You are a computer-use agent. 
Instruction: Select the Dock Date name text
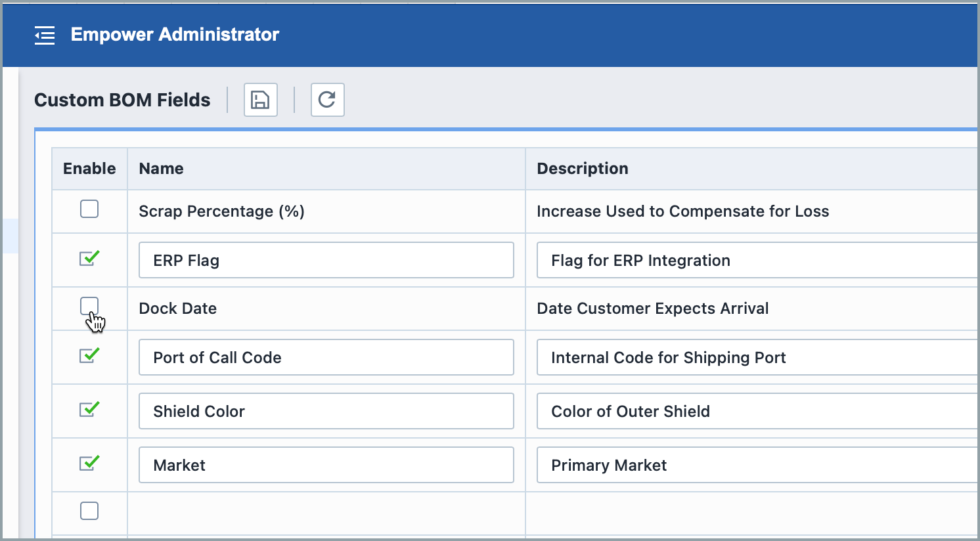coord(177,309)
